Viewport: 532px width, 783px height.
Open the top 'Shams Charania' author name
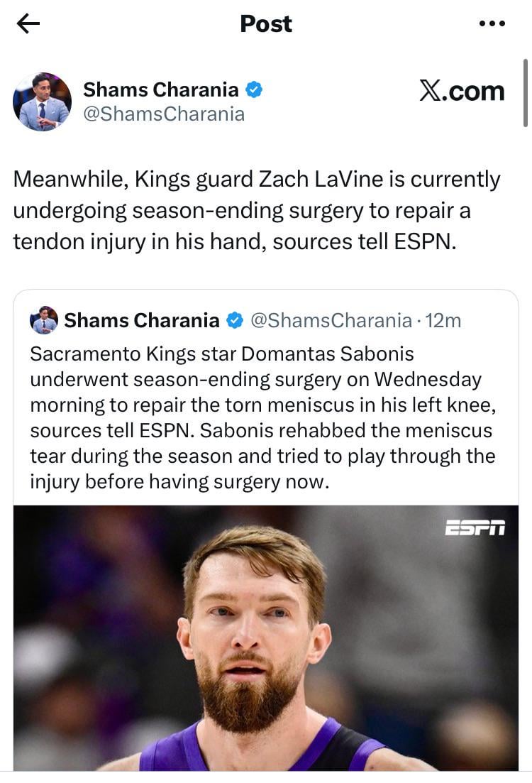[x=161, y=89]
